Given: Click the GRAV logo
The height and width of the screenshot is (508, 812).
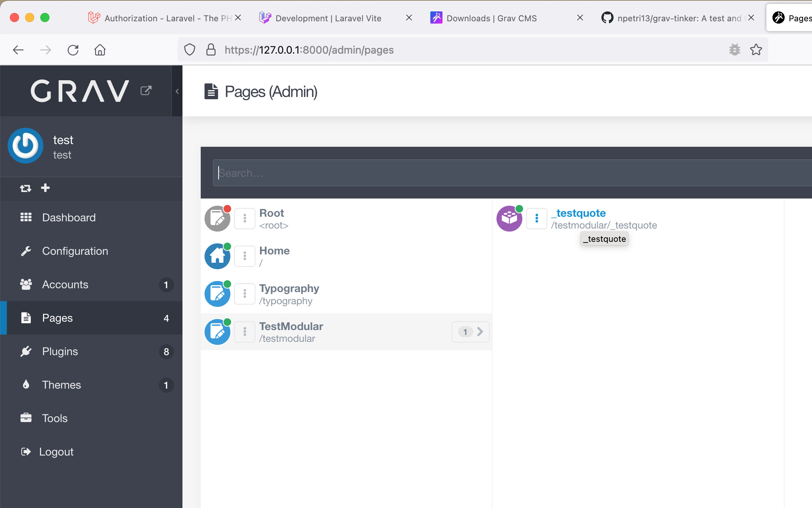Looking at the screenshot, I should 80,91.
